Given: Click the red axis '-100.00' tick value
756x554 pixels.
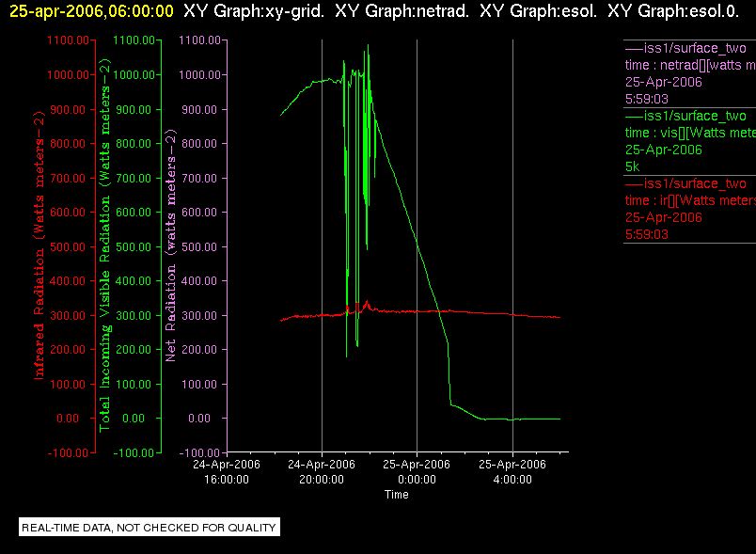Looking at the screenshot, I should (68, 452).
